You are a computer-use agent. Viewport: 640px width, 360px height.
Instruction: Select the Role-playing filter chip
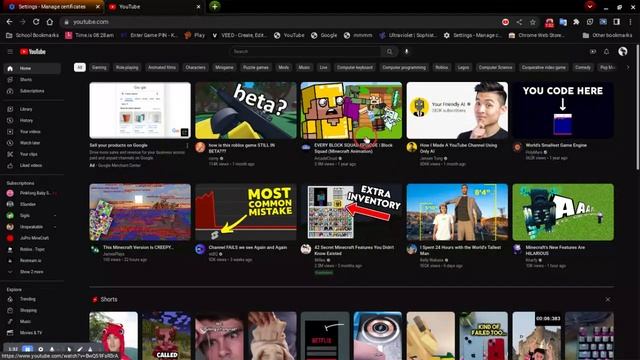coord(127,67)
